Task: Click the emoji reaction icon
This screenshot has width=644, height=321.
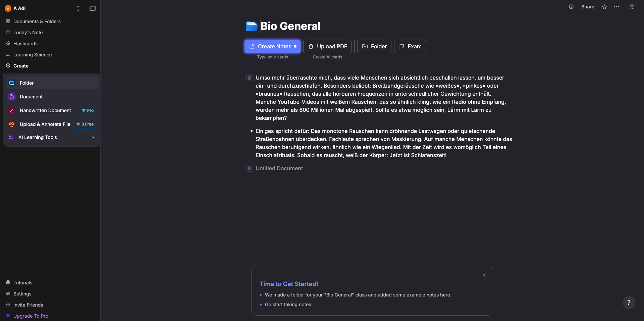Action: (571, 7)
